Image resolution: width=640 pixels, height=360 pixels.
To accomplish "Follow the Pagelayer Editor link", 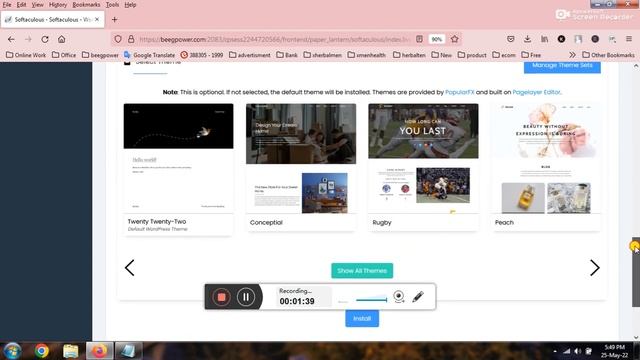I will click(536, 92).
